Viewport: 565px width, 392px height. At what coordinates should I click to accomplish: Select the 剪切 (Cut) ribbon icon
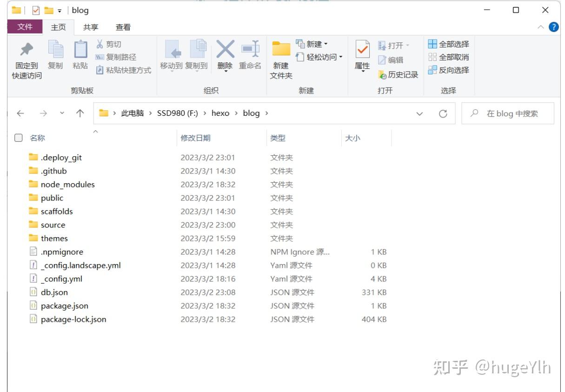click(110, 44)
